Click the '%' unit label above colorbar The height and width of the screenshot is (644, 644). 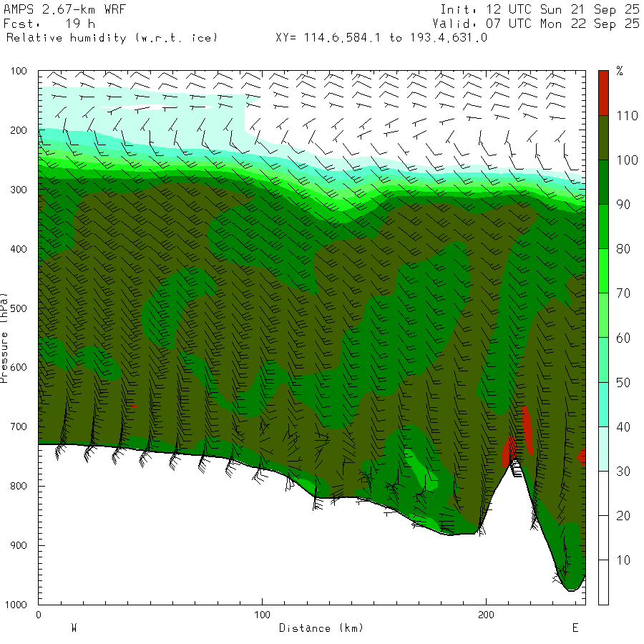(620, 71)
